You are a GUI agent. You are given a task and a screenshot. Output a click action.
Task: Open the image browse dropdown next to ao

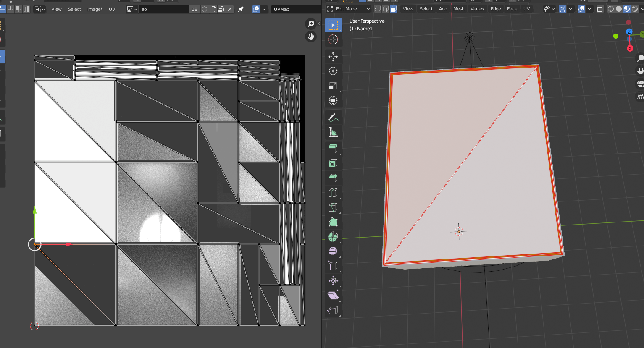pyautogui.click(x=132, y=9)
